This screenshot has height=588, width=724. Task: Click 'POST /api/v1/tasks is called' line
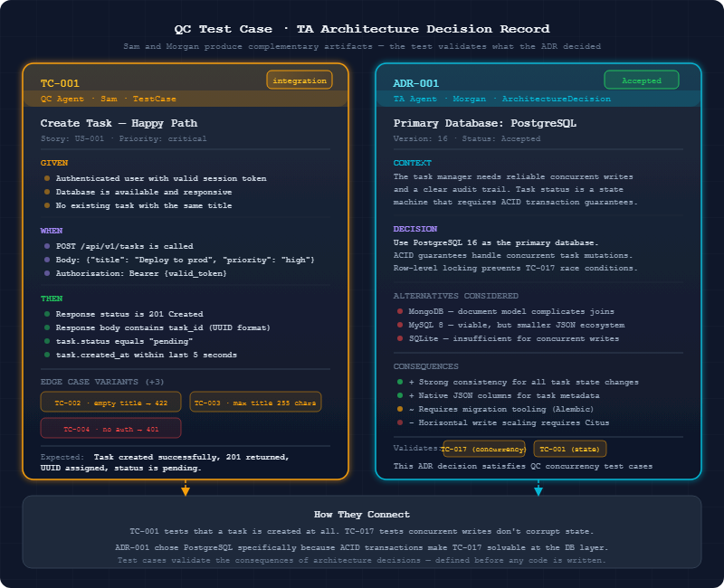pyautogui.click(x=124, y=246)
